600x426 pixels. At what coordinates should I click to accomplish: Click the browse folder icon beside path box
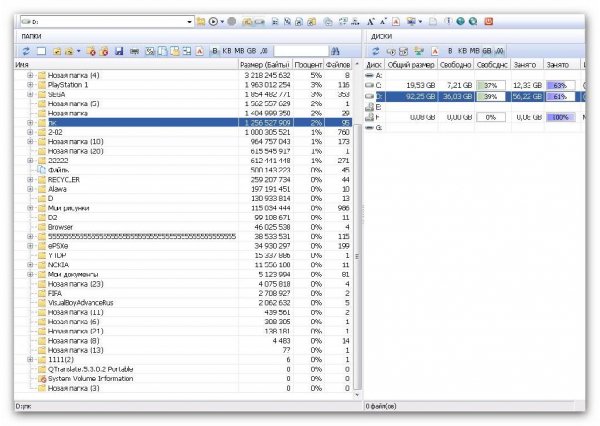pyautogui.click(x=201, y=22)
